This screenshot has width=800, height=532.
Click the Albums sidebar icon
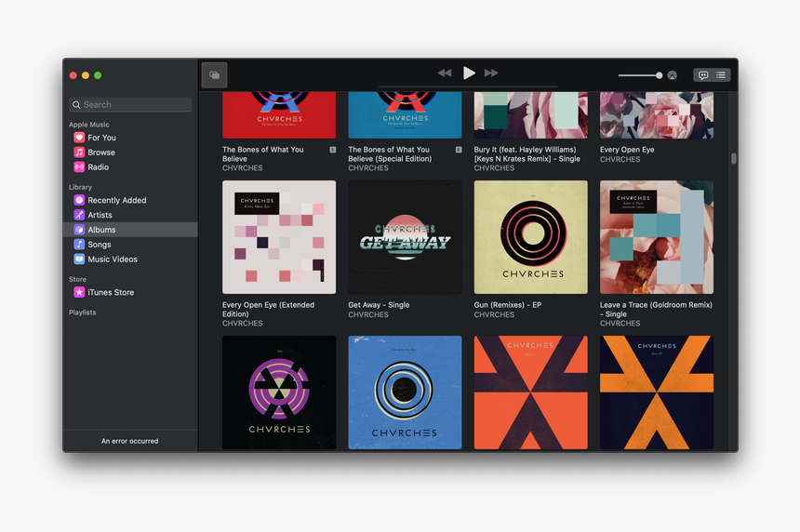click(x=79, y=230)
